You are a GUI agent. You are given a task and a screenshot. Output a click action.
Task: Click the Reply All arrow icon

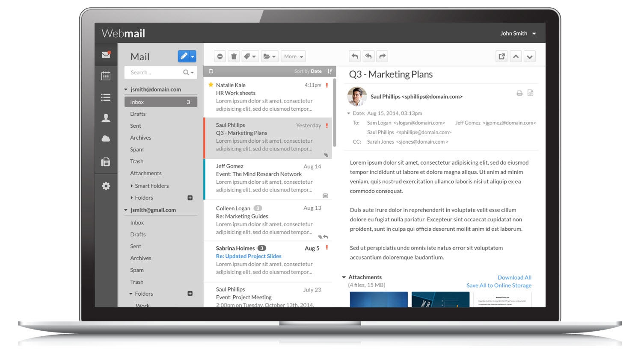click(x=368, y=56)
